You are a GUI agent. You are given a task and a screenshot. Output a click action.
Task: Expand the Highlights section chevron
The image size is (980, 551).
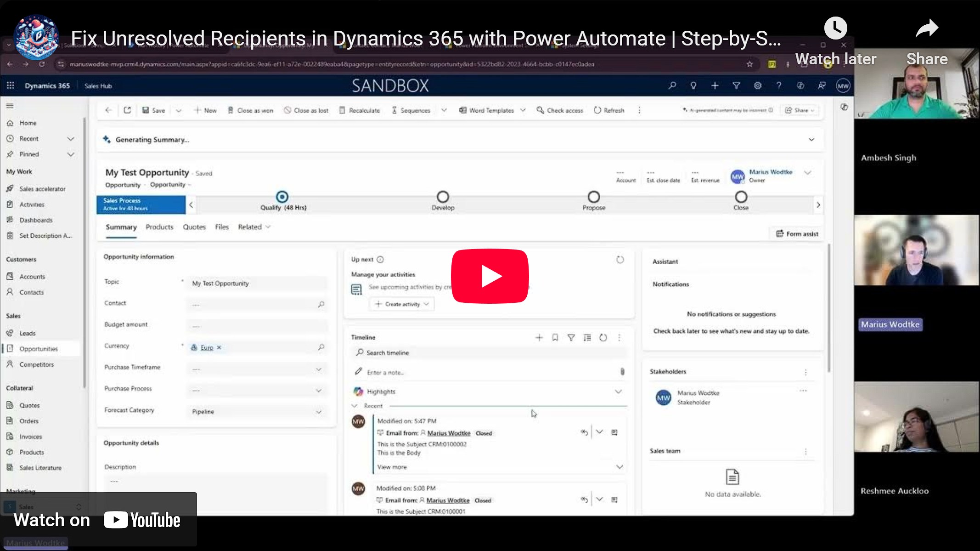(x=618, y=392)
